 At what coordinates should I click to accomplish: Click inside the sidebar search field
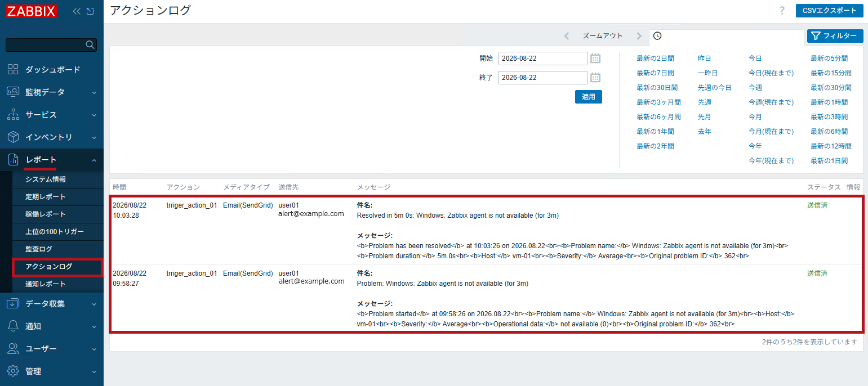pyautogui.click(x=45, y=44)
